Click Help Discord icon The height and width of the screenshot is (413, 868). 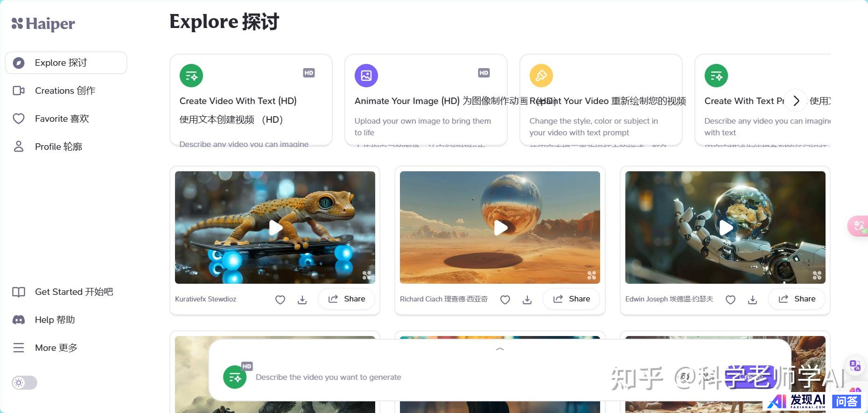tap(19, 320)
